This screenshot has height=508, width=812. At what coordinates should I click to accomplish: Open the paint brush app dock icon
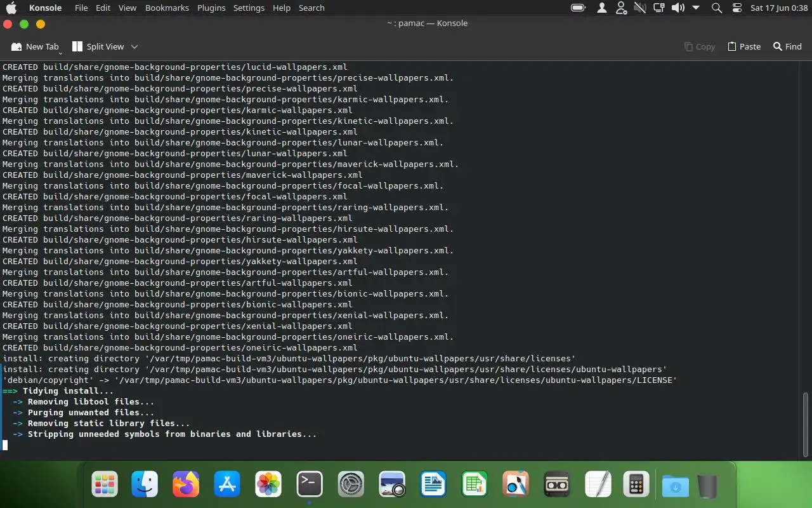[x=516, y=485]
